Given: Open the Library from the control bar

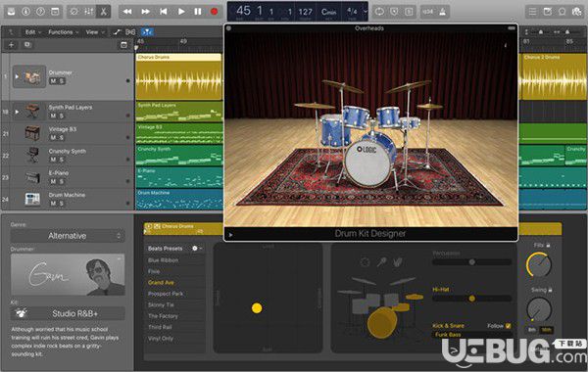Looking at the screenshot, I should pos(11,12).
